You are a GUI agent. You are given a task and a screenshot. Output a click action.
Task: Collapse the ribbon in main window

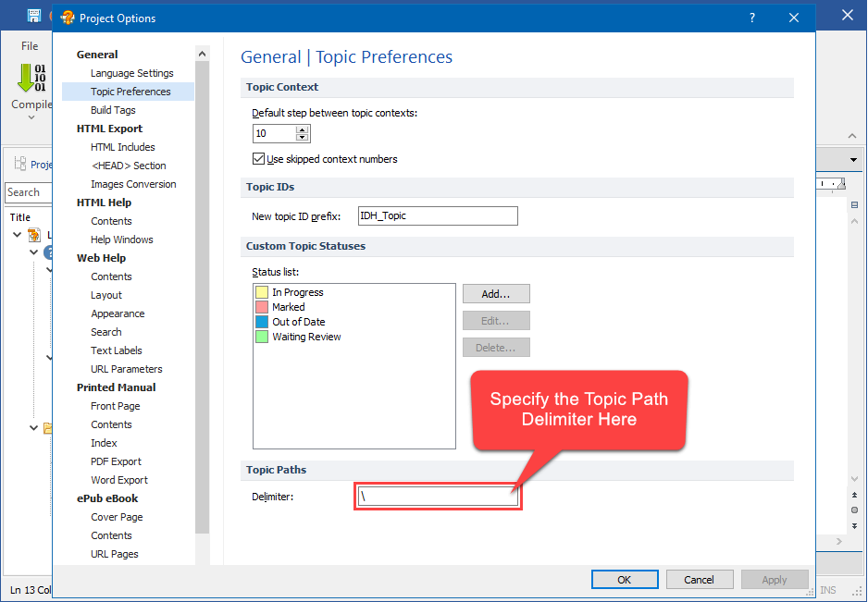click(x=852, y=136)
